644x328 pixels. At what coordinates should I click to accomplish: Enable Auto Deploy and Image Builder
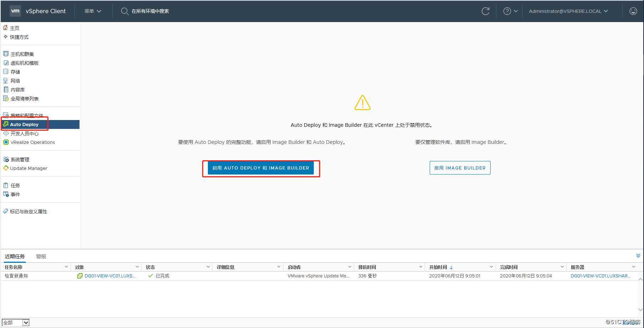(261, 168)
